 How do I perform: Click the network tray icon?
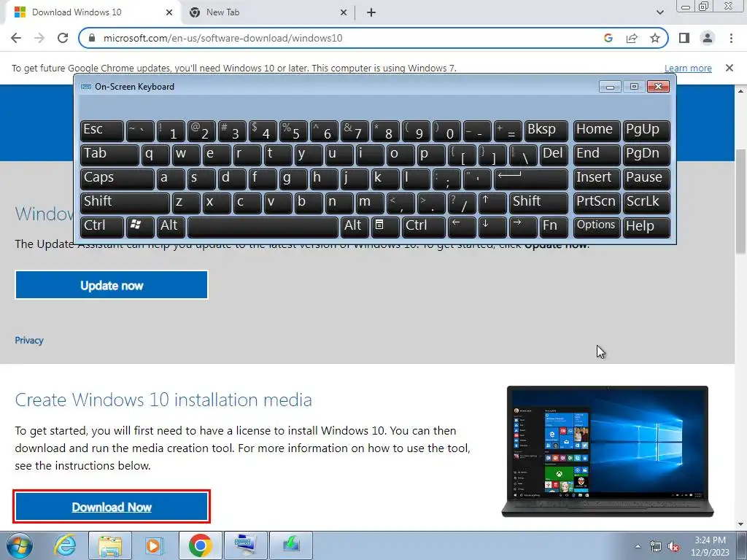pos(656,547)
